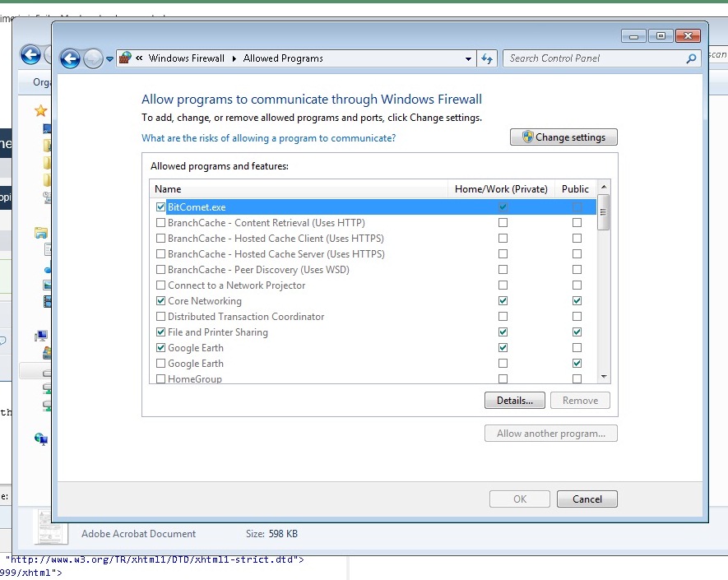Click the magnifier search icon
This screenshot has height=580, width=728.
(x=691, y=58)
